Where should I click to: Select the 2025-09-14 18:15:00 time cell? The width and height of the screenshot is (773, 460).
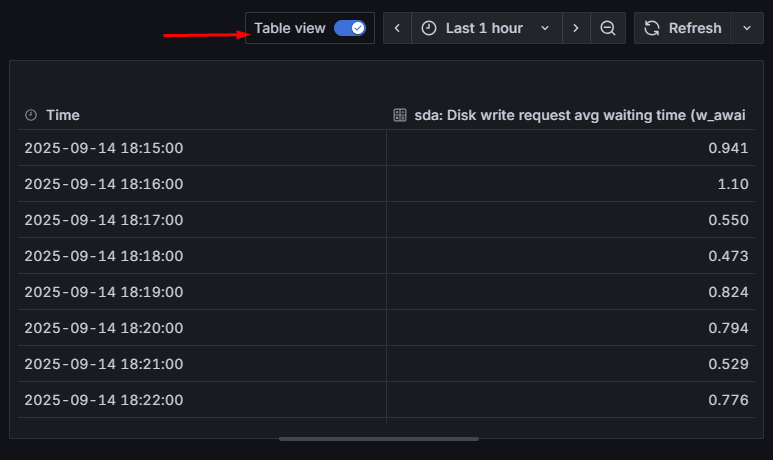coord(104,148)
